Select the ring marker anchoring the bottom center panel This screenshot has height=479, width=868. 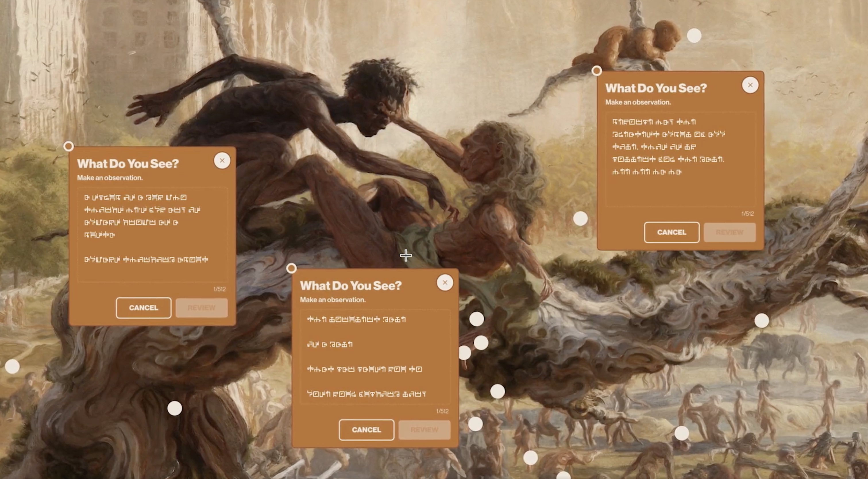click(x=292, y=269)
